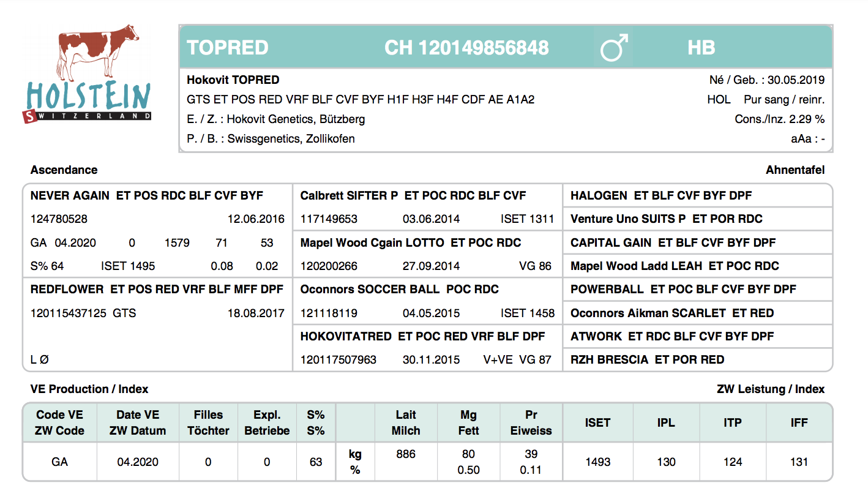Screen dimensions: 868x491
Task: Select Calbrett SIFTER P ancestor entry
Action: pyautogui.click(x=349, y=196)
